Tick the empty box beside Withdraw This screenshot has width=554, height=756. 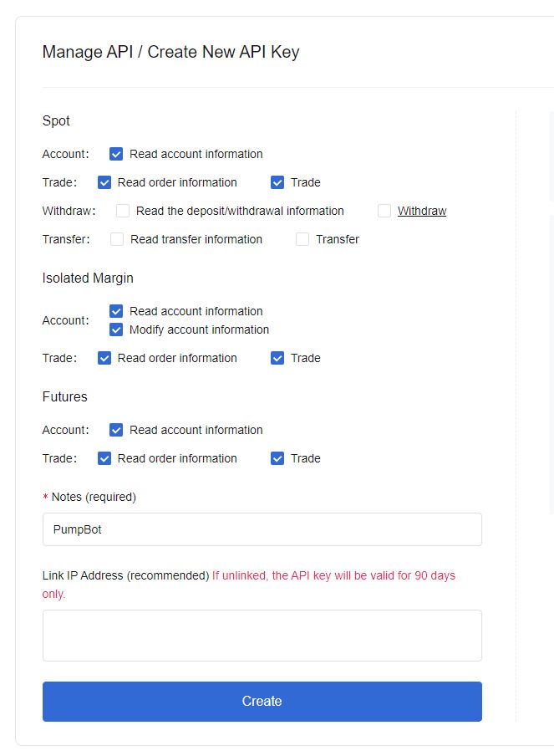(384, 211)
